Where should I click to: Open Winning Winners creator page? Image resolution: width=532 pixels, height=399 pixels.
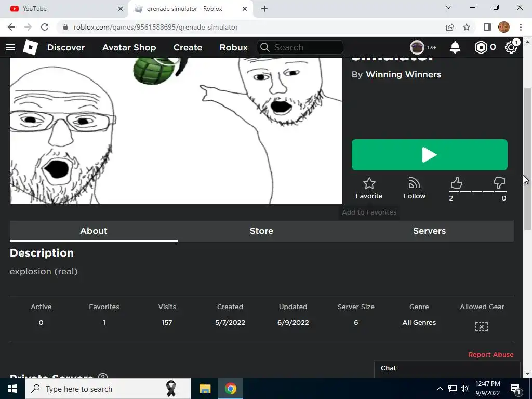pyautogui.click(x=403, y=75)
